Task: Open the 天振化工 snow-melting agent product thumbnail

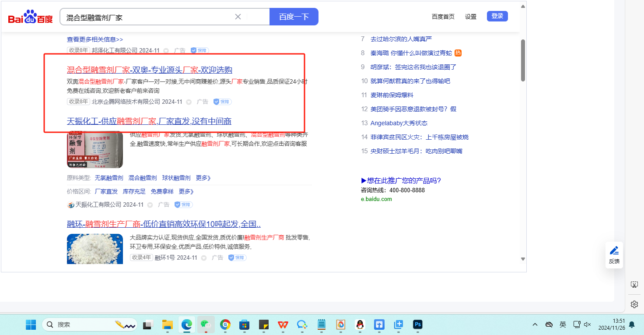Action: click(x=95, y=149)
